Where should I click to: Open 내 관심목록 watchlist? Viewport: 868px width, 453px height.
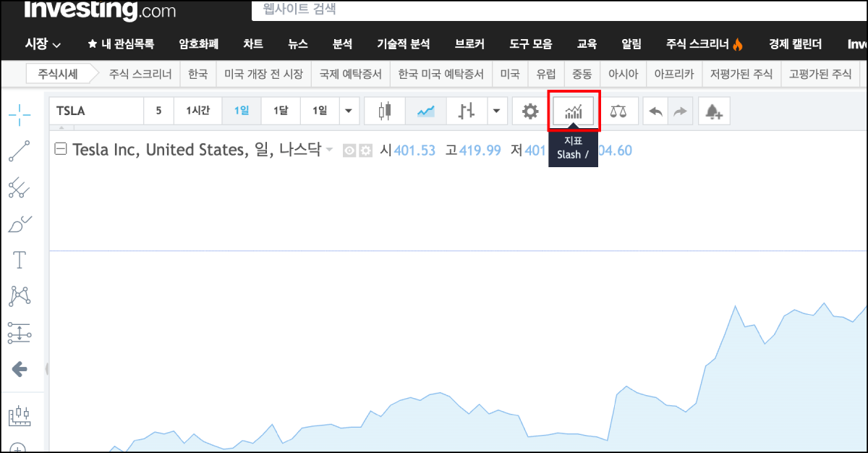pos(121,44)
